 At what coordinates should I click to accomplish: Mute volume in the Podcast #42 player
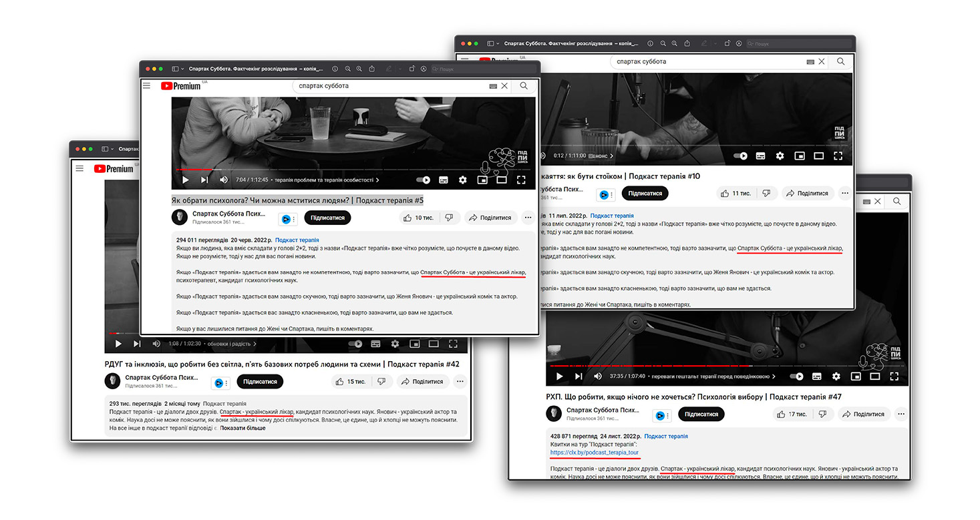[156, 344]
